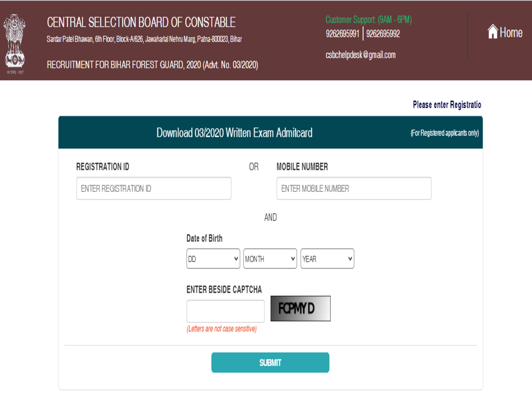Open the Home link text
This screenshot has width=532, height=399.
(x=511, y=32)
